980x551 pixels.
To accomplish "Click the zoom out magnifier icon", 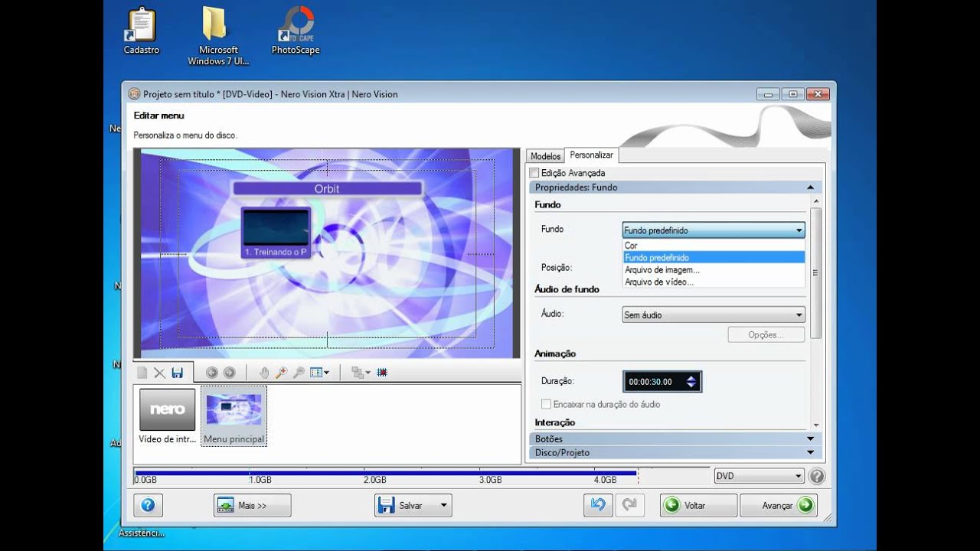I will (299, 373).
